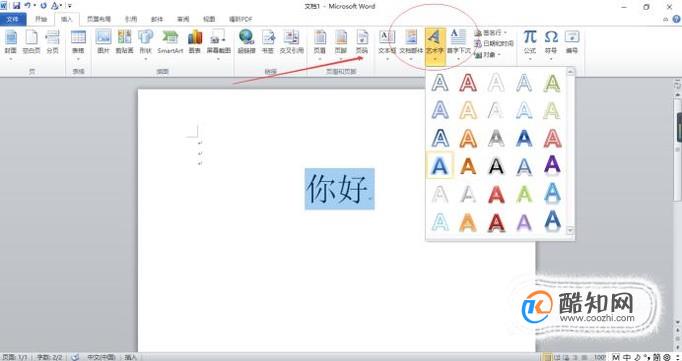This screenshot has height=361, width=682.
Task: Insert a SmartArt graphic
Action: [170, 42]
